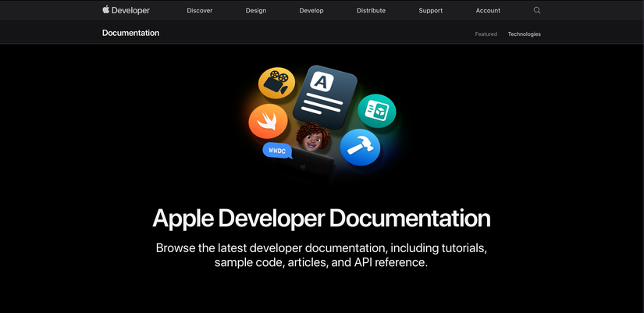
Task: Open the Design menu
Action: tap(256, 11)
